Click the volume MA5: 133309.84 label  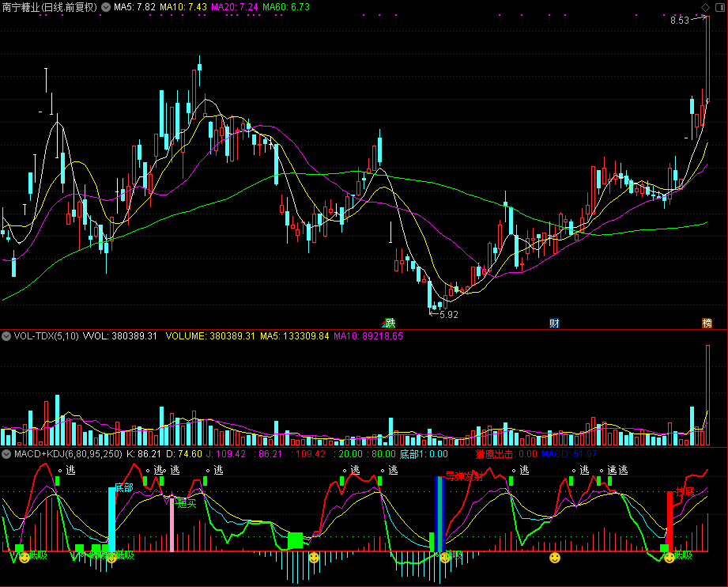pos(294,336)
